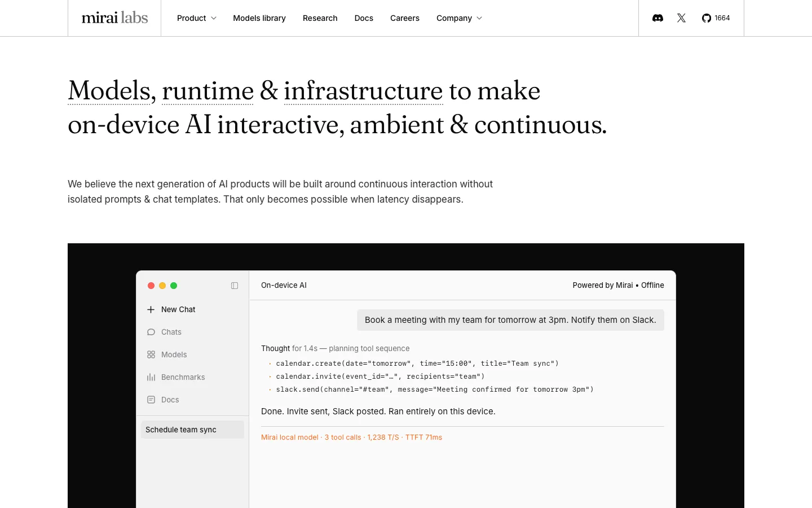Viewport: 812px width, 508px height.
Task: Open the Schedule team sync chat
Action: pyautogui.click(x=192, y=430)
